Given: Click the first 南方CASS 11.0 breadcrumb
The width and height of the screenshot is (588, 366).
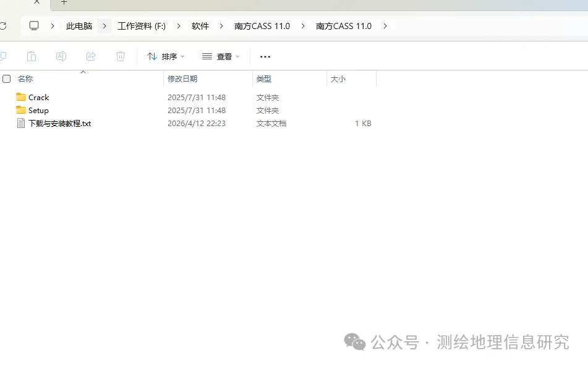Looking at the screenshot, I should pos(262,26).
